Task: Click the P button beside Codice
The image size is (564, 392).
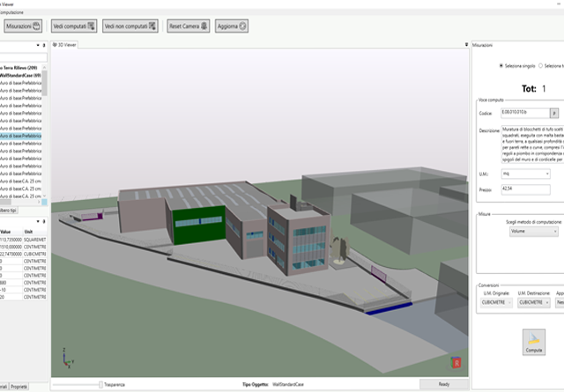Action: (554, 114)
